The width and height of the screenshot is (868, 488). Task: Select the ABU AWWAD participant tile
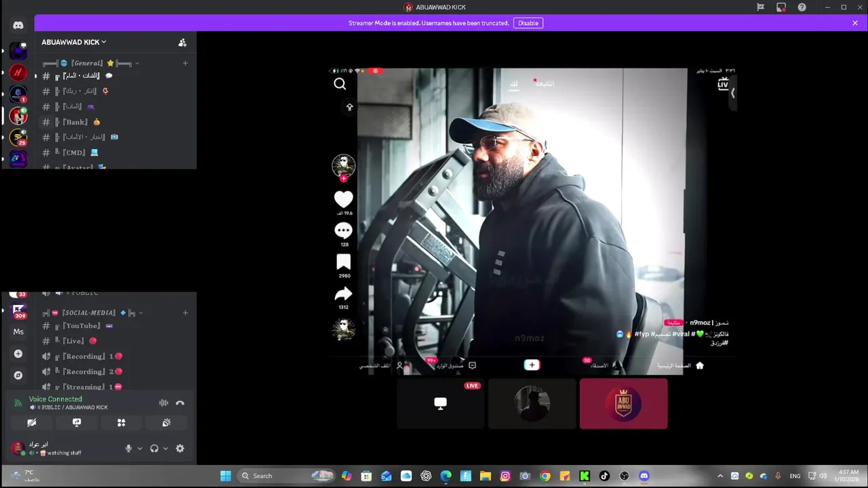(x=624, y=404)
